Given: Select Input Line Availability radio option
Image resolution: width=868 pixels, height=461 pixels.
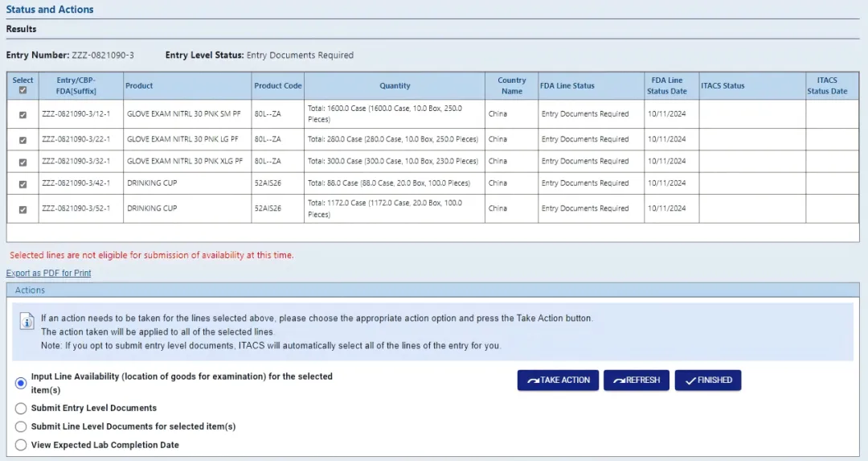Looking at the screenshot, I should [x=21, y=383].
